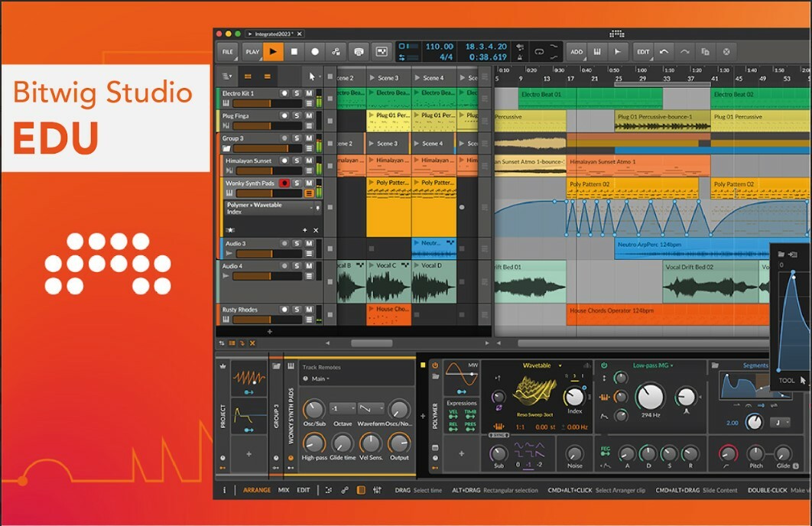
Task: Open the Wavetable device dropdown
Action: click(x=560, y=365)
